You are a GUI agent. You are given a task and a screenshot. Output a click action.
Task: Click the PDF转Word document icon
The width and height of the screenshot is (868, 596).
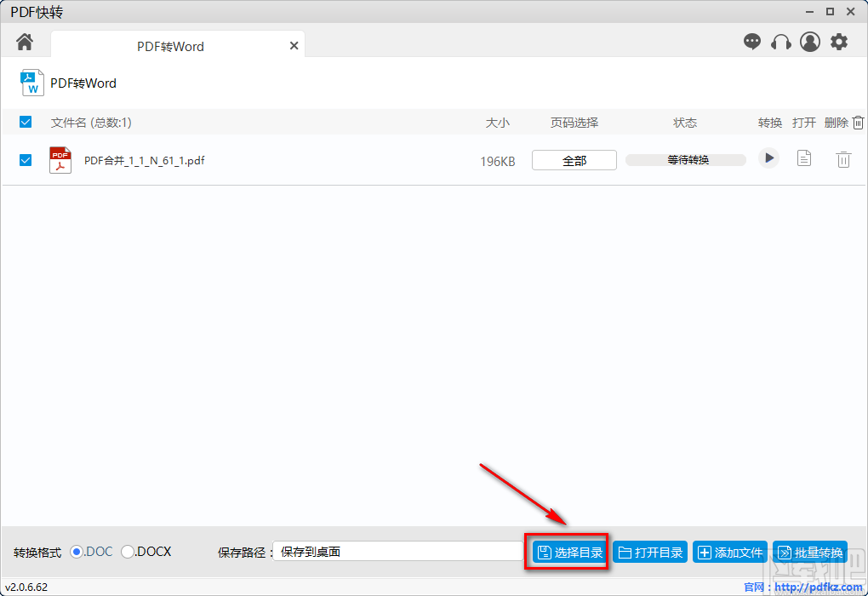click(31, 83)
